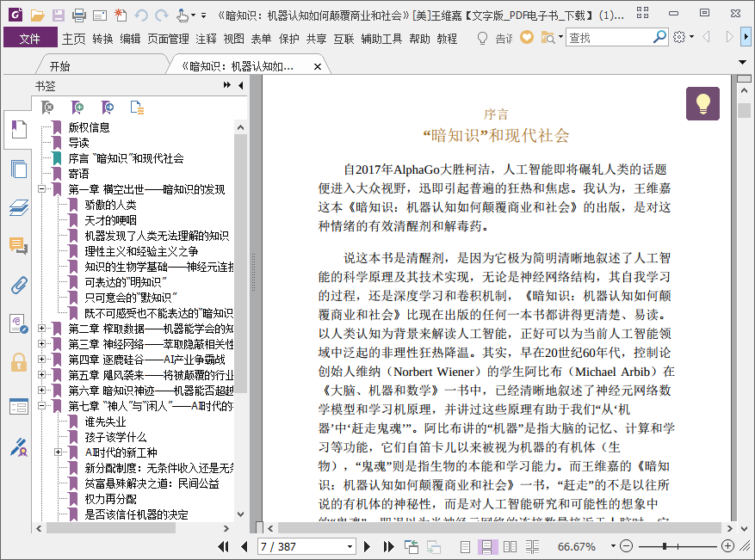Image resolution: width=755 pixels, height=560 pixels.
Task: Collapse the 第七章 bookmark node
Action: coord(42,405)
